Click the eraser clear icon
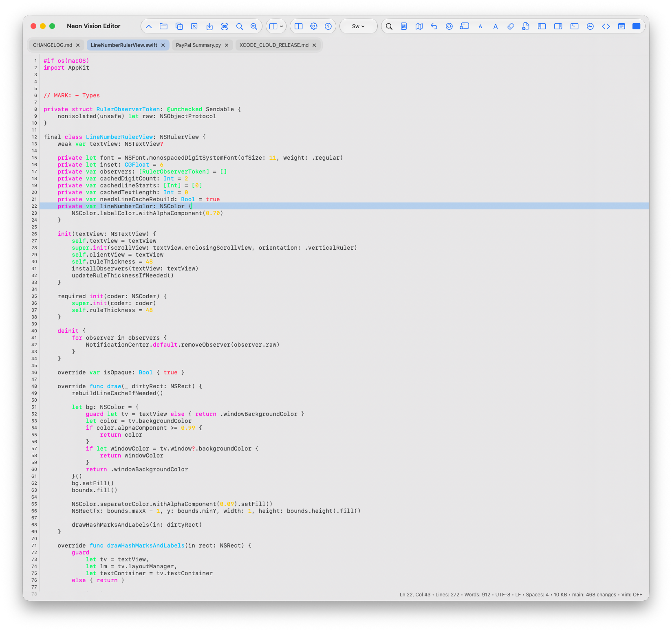The height and width of the screenshot is (631, 672). pos(511,26)
